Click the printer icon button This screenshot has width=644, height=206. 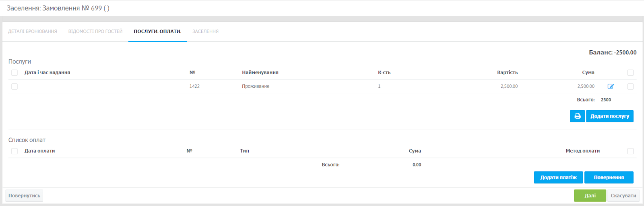[577, 116]
